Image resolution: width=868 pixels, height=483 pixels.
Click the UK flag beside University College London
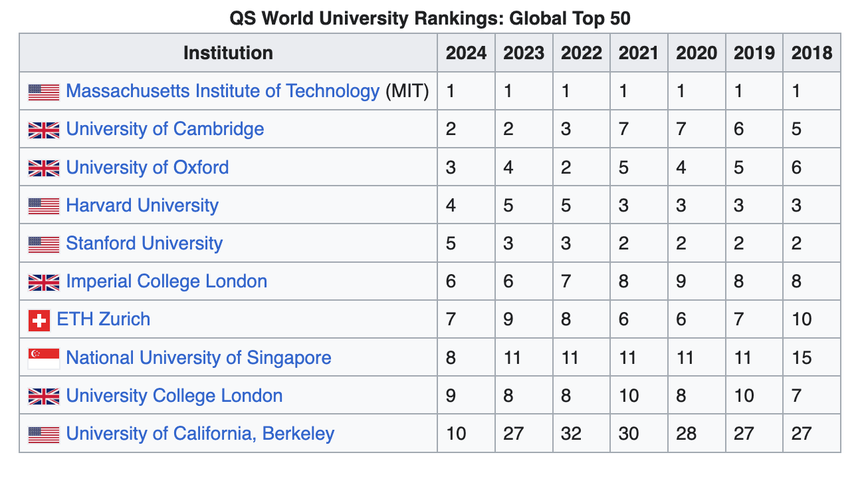(x=44, y=397)
